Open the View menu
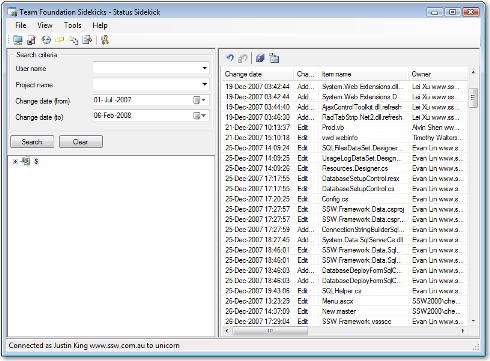The width and height of the screenshot is (490, 361). pyautogui.click(x=45, y=25)
